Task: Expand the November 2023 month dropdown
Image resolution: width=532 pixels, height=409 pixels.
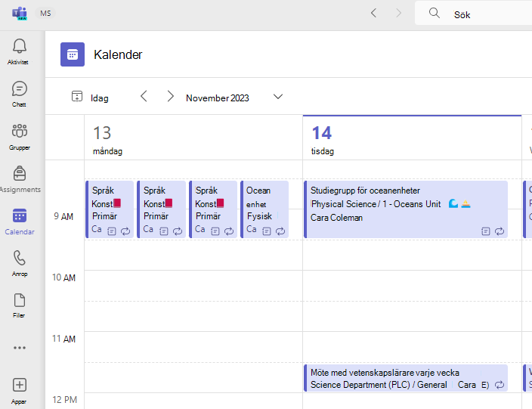Action: click(x=278, y=97)
